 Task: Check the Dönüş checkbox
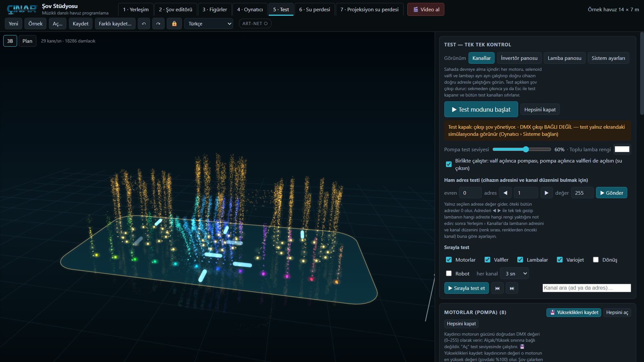tap(596, 260)
